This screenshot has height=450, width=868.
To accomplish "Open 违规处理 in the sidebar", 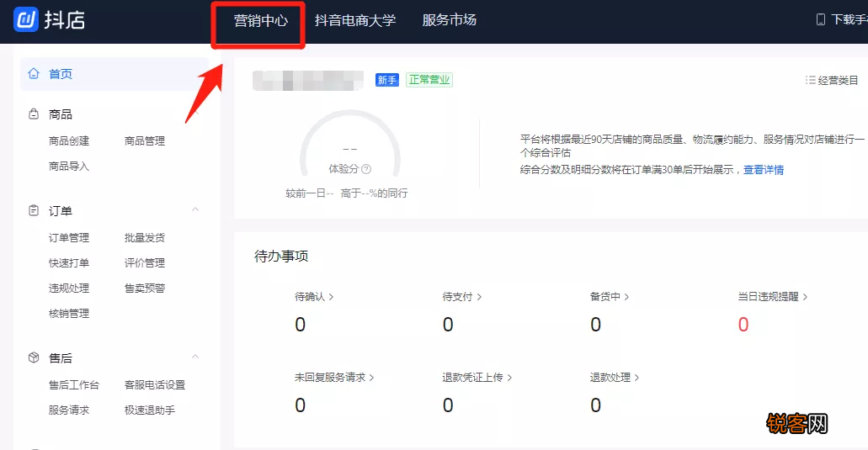I will click(x=69, y=288).
